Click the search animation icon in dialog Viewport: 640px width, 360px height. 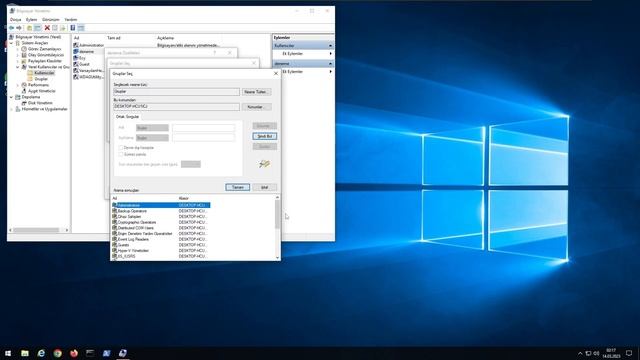point(264,164)
